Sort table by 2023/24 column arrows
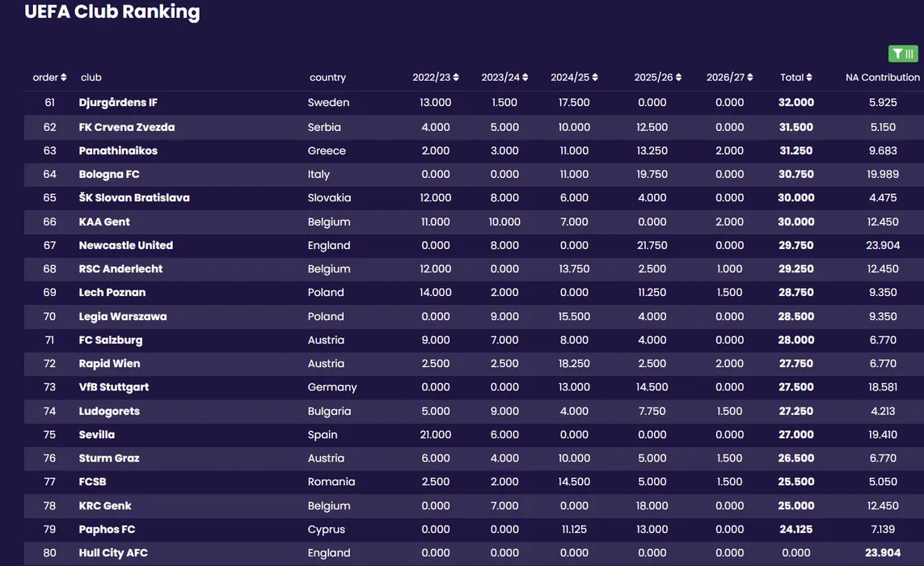Image resolution: width=924 pixels, height=566 pixels. [525, 78]
